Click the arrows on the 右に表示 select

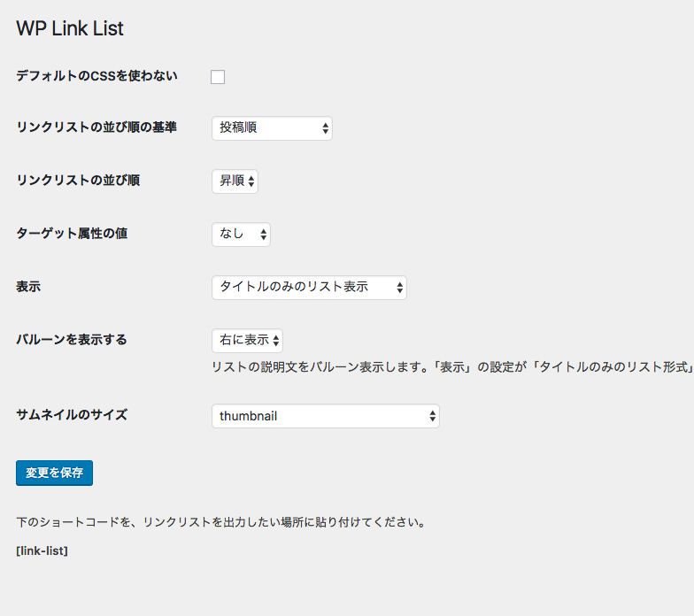pyautogui.click(x=276, y=341)
